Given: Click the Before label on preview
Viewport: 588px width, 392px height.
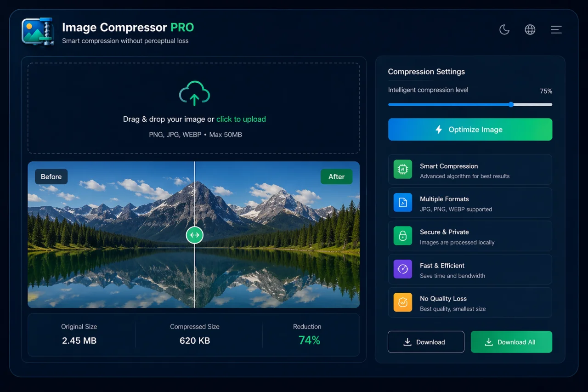Looking at the screenshot, I should click(x=51, y=176).
